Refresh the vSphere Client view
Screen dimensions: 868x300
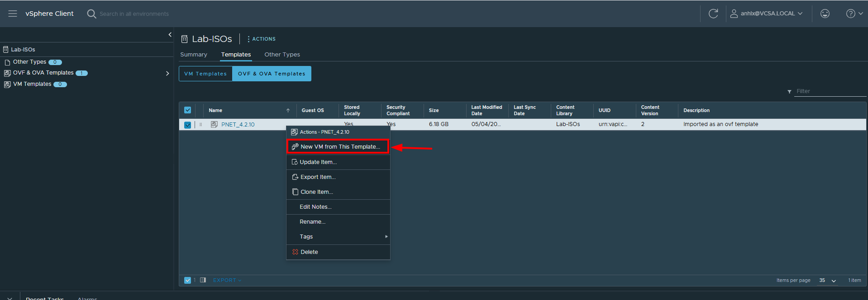point(713,14)
